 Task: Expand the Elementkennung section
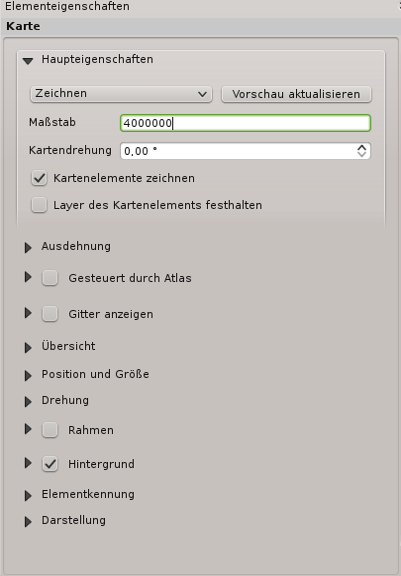[28, 496]
